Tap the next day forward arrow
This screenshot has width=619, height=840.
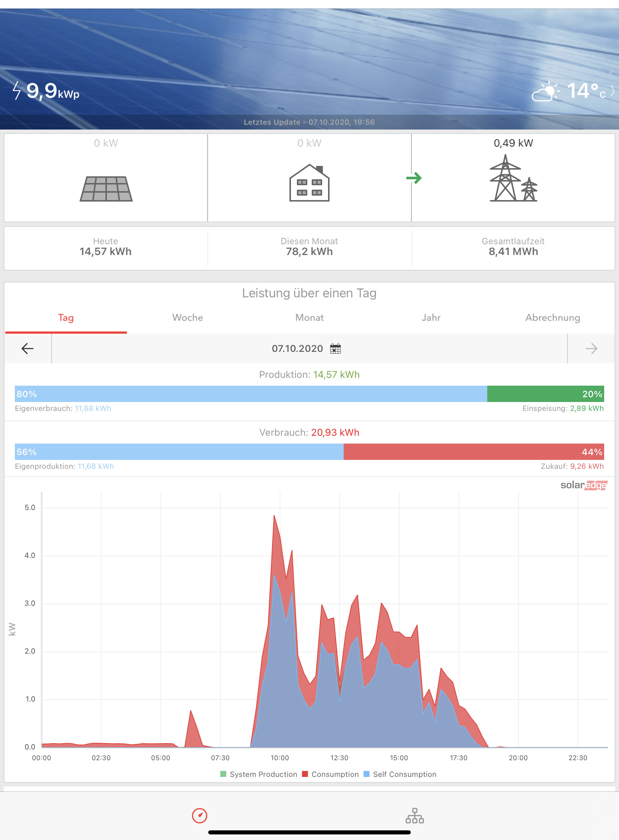591,349
